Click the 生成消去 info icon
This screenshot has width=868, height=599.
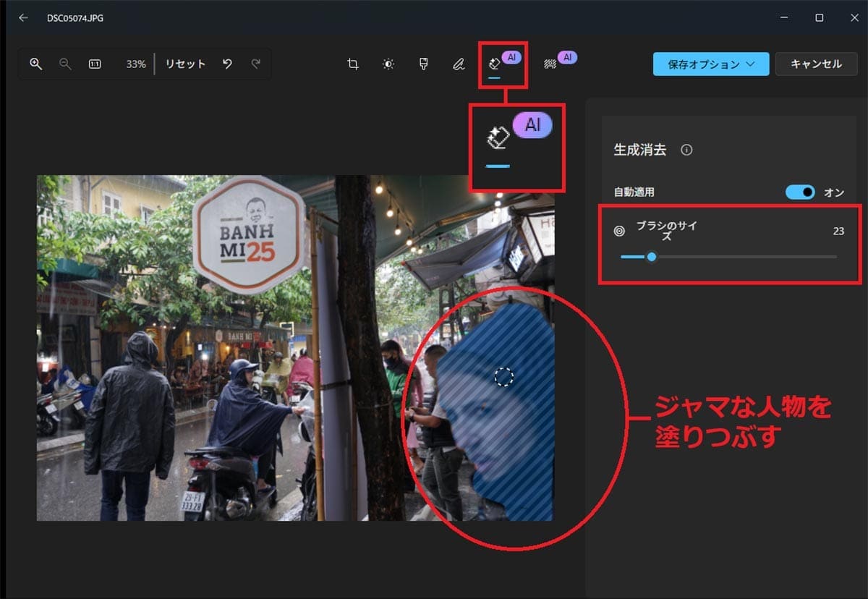(x=686, y=150)
